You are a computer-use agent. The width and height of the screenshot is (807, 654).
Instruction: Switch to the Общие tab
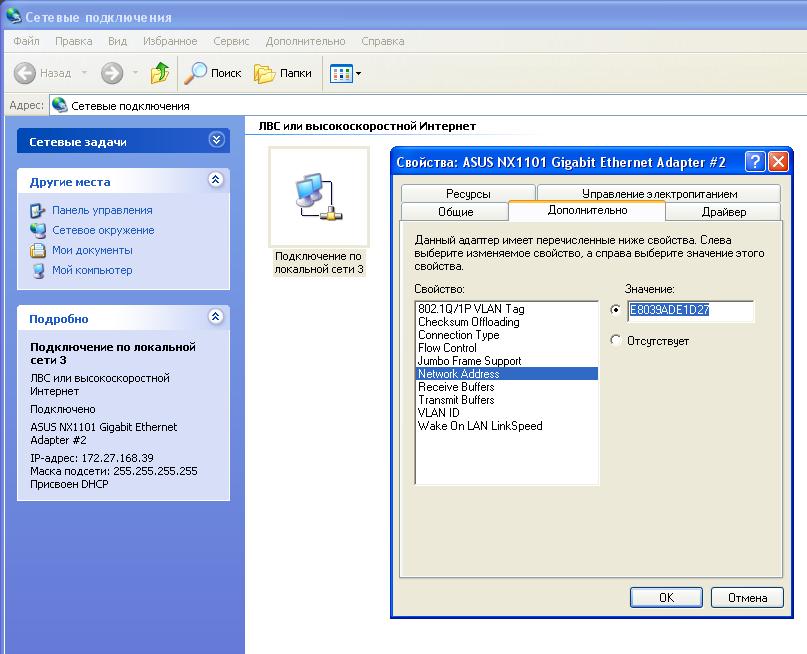pos(455,211)
